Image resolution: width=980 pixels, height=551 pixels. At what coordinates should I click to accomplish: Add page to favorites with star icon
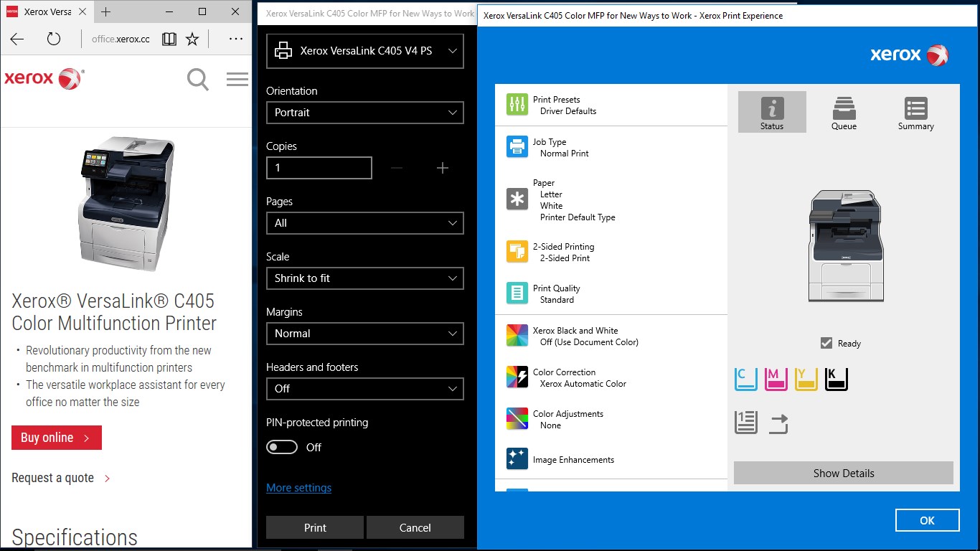[x=192, y=39]
